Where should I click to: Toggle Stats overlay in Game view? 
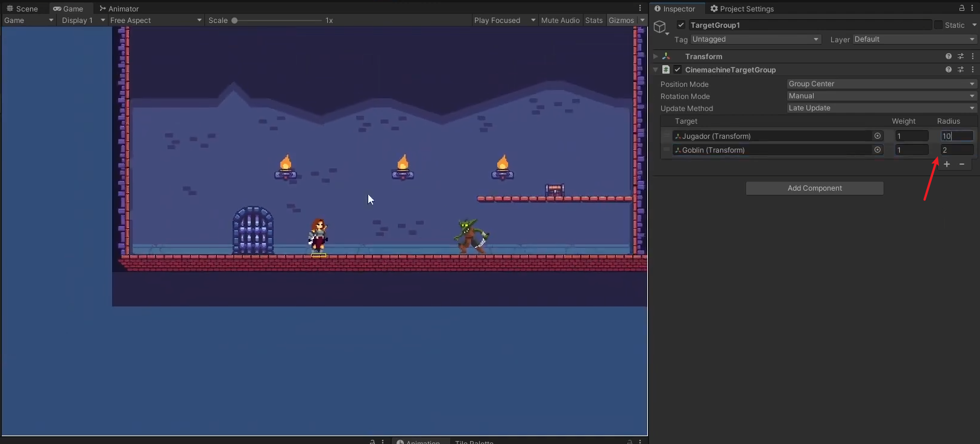click(x=594, y=20)
